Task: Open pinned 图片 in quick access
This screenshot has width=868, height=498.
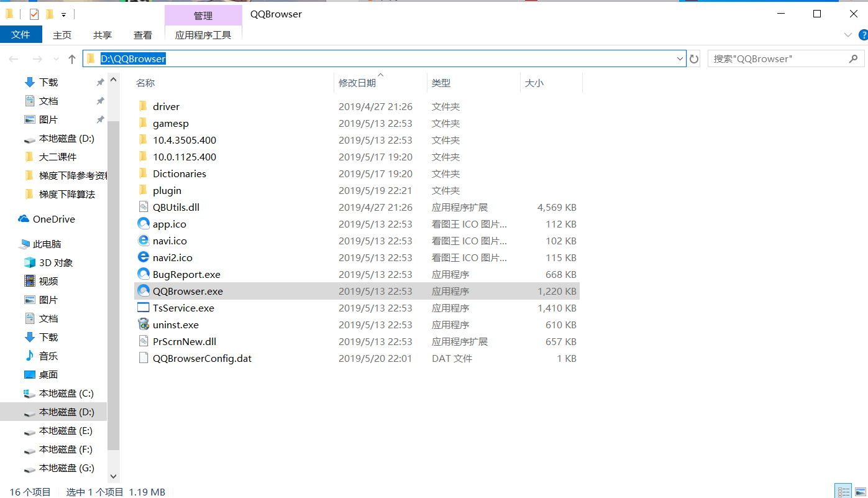Action: click(48, 119)
